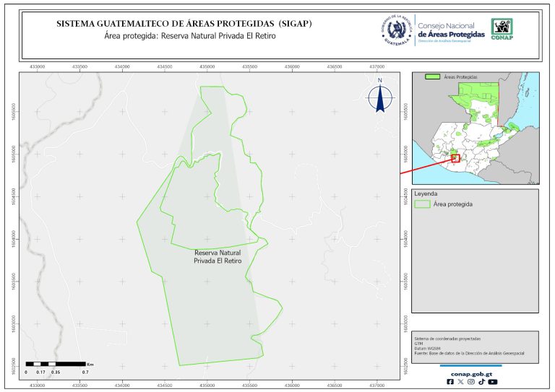Click the coordinate system info box
The image size is (555, 392).
pos(474,347)
